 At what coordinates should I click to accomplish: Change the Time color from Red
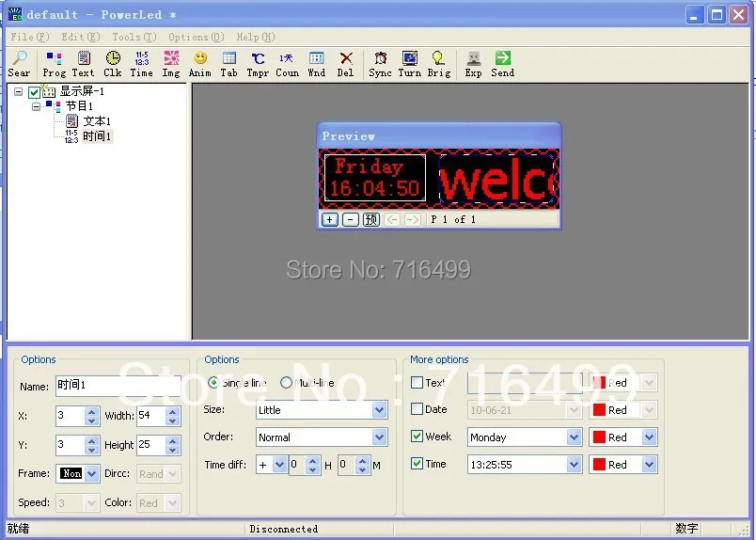coord(649,465)
